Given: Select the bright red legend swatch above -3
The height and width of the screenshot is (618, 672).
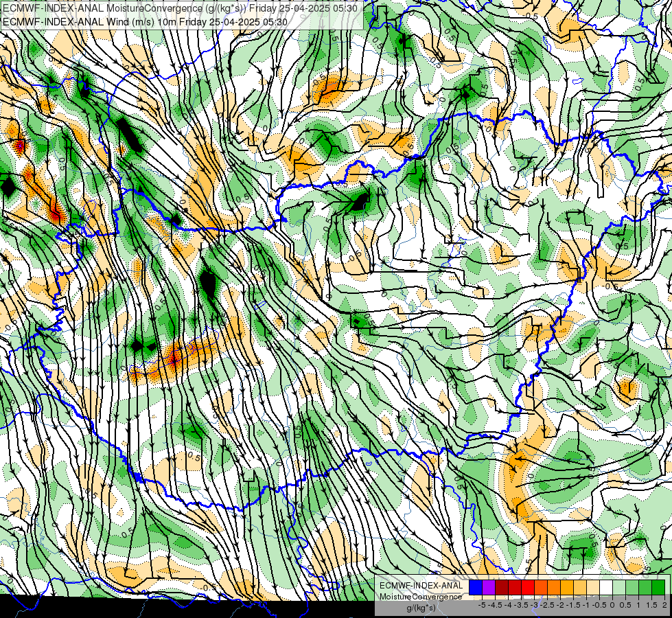Looking at the screenshot, I should [528, 587].
